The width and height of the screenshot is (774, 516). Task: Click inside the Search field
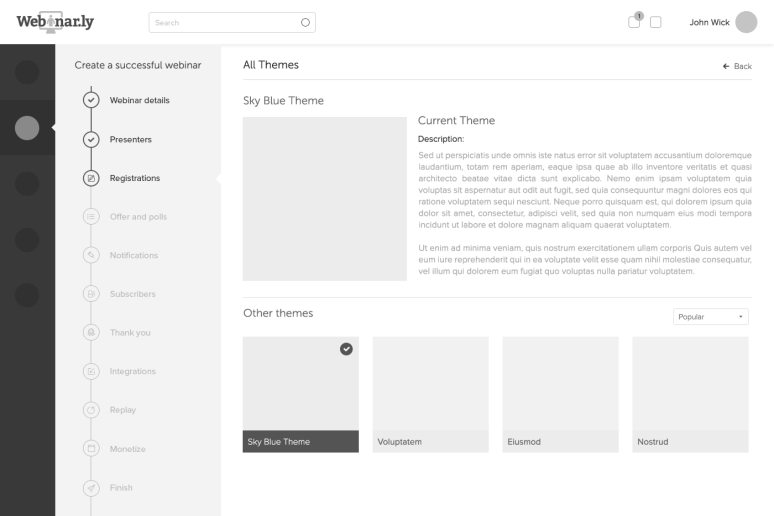pos(220,22)
